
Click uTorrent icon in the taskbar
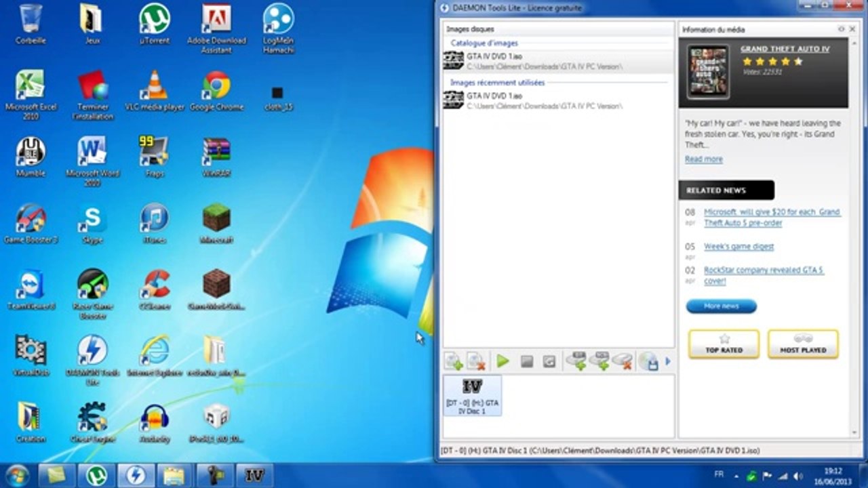point(96,475)
